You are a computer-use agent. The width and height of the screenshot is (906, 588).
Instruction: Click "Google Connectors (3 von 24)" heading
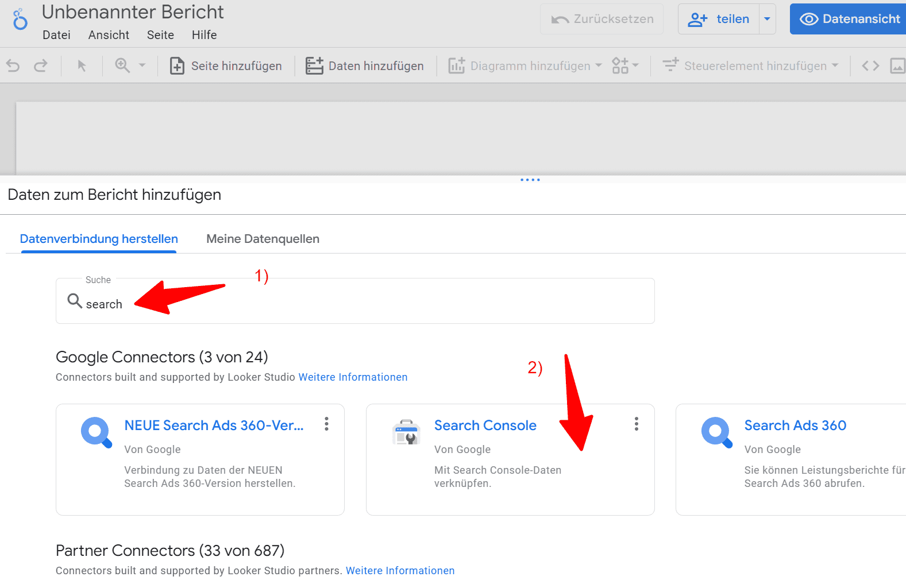point(162,357)
